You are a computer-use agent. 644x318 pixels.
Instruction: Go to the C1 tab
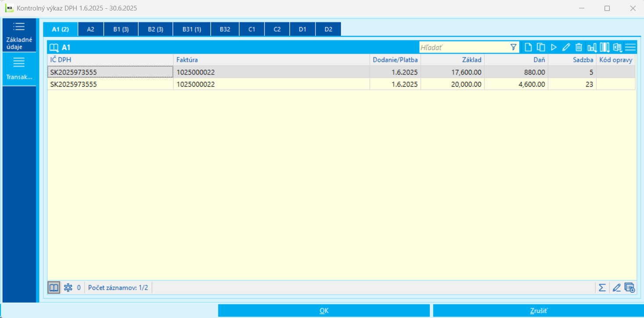pos(252,29)
